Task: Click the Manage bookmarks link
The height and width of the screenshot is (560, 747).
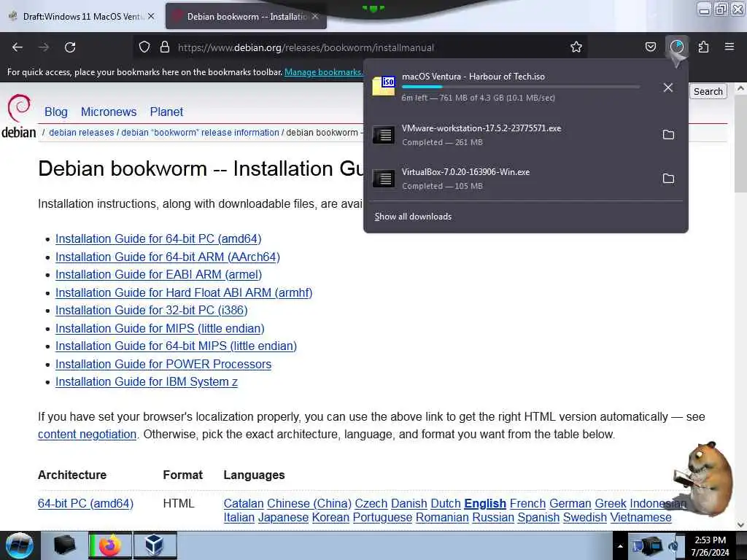Action: pyautogui.click(x=323, y=72)
